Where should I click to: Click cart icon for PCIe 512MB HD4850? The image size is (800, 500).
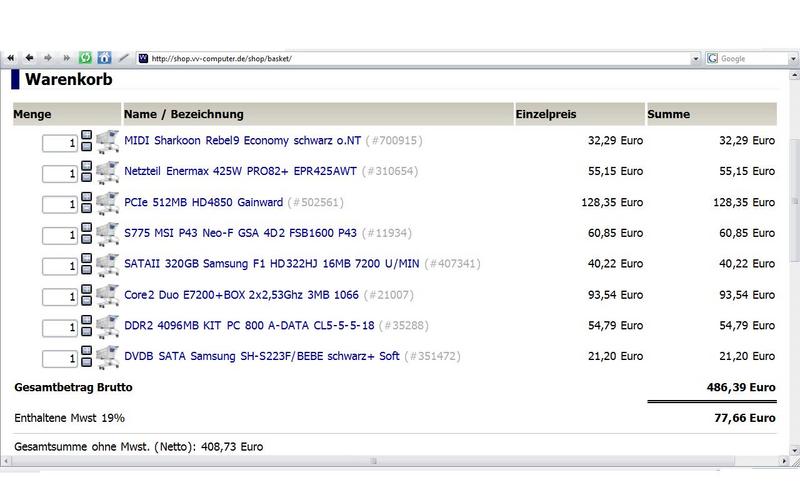click(x=107, y=203)
